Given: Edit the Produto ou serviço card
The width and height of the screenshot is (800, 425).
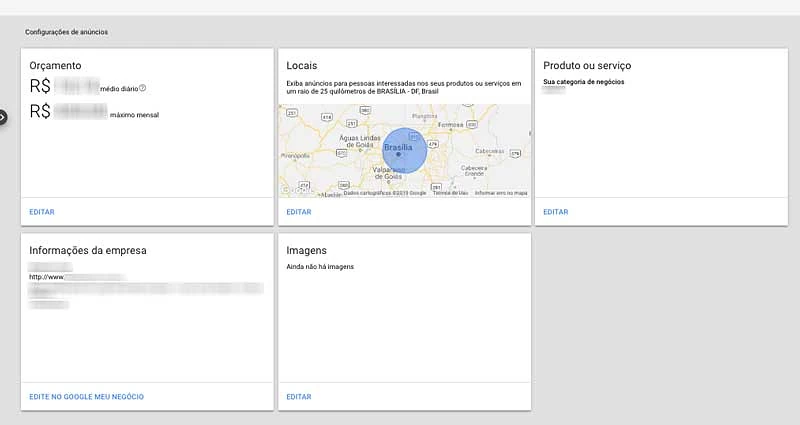Looking at the screenshot, I should pos(556,212).
